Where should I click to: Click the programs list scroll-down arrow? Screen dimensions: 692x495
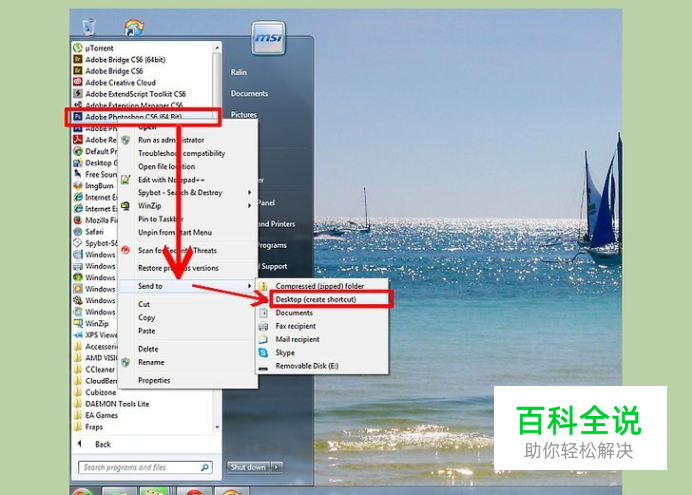click(x=217, y=427)
